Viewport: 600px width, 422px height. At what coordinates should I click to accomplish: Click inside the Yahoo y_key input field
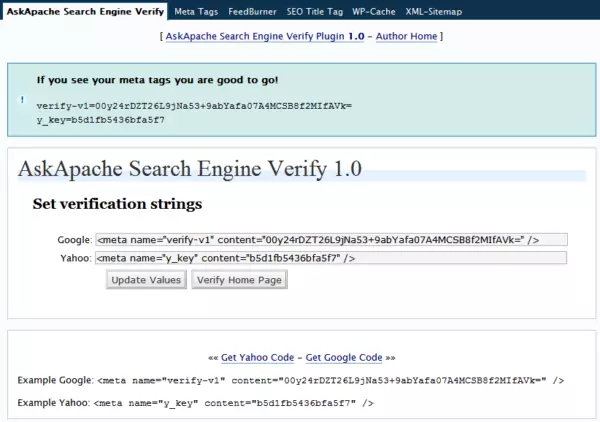[330, 258]
